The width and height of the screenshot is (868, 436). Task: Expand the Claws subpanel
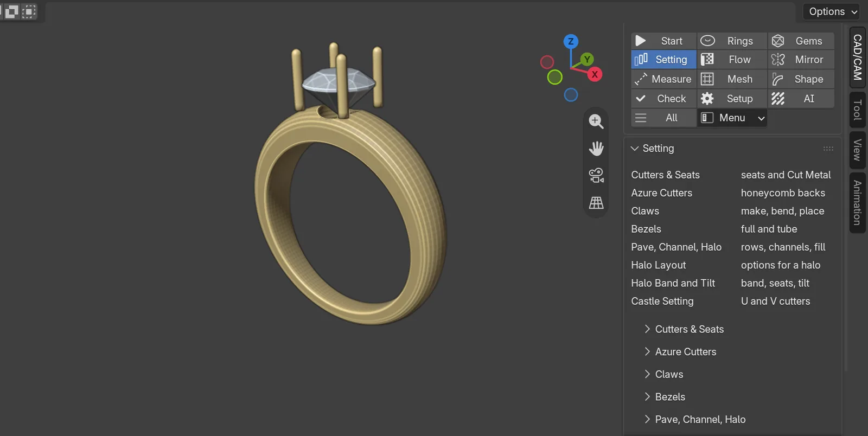[663, 375]
